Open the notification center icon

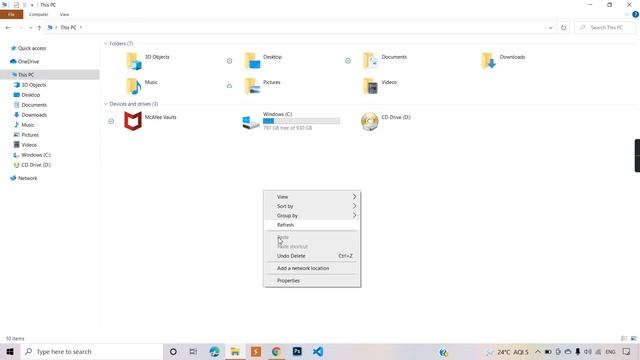(627, 351)
